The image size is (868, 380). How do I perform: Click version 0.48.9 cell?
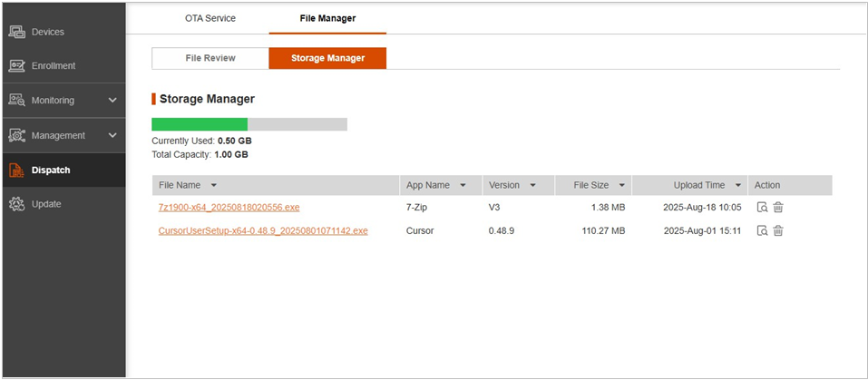coord(502,230)
